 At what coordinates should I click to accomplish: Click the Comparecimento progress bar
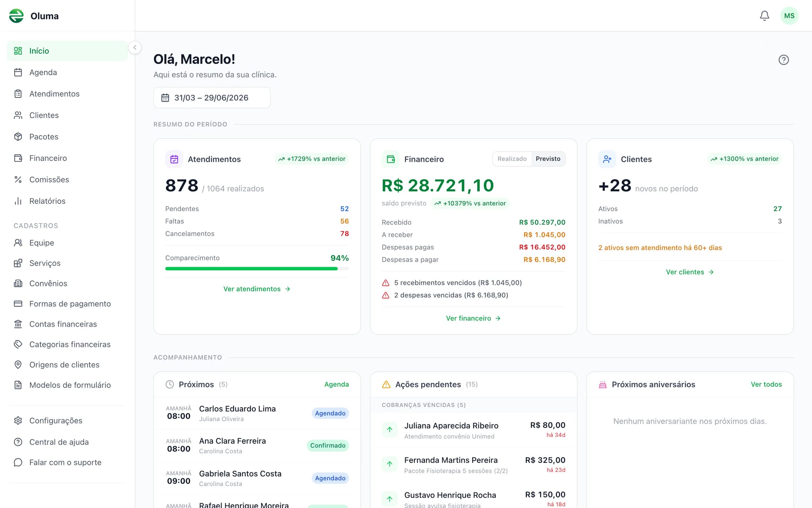257,269
